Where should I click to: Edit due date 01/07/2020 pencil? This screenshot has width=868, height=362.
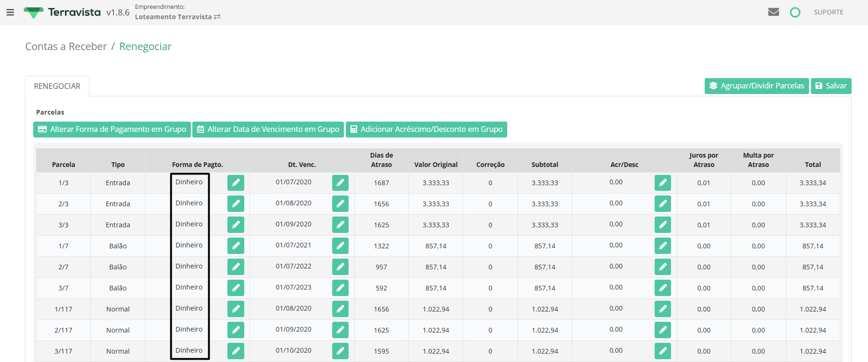point(340,183)
